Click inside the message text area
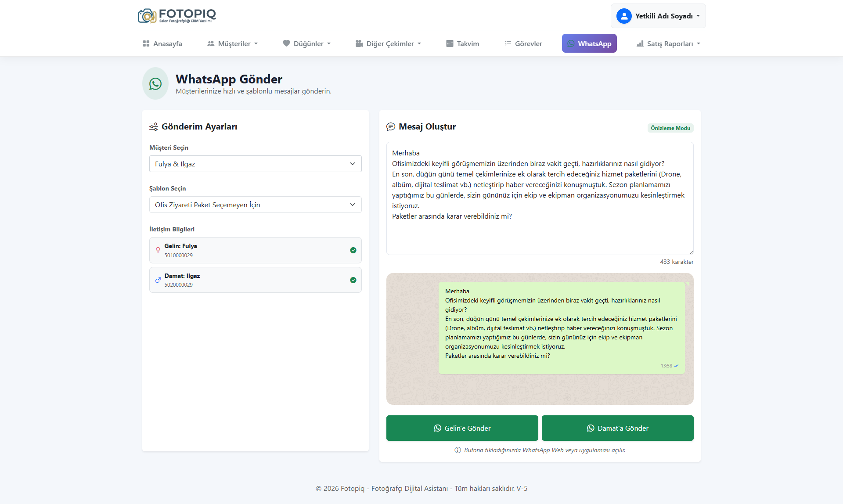 (x=540, y=233)
